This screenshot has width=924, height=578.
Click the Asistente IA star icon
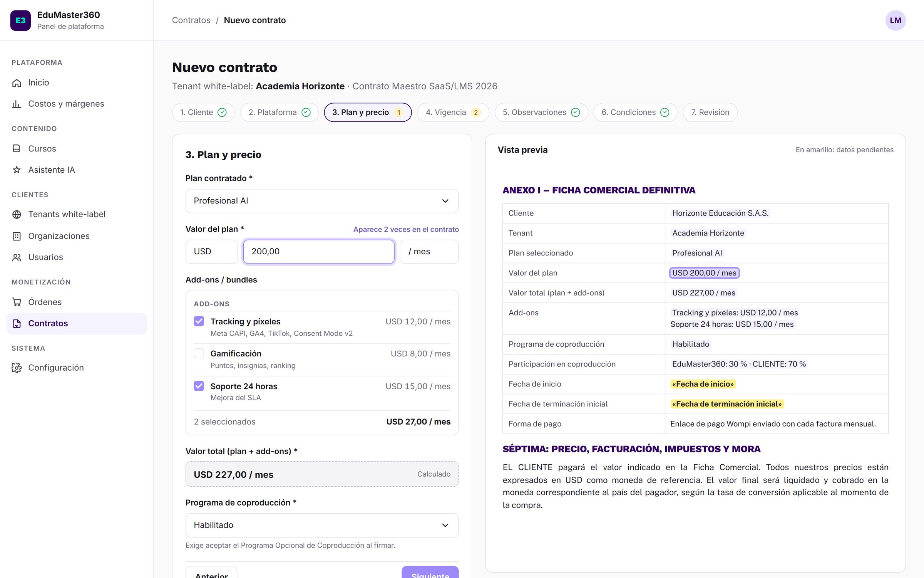click(x=17, y=170)
